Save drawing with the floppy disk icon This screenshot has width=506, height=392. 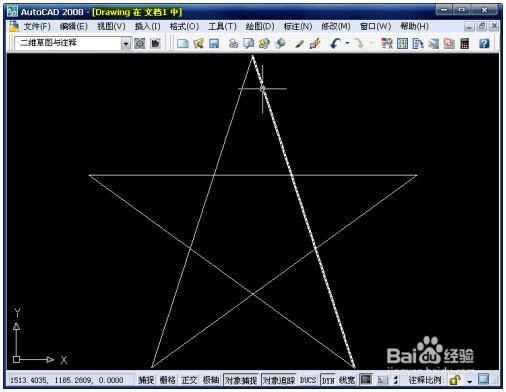214,43
